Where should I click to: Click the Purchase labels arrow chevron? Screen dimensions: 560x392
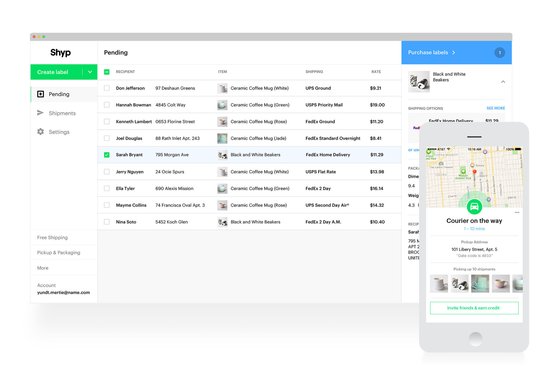(454, 52)
